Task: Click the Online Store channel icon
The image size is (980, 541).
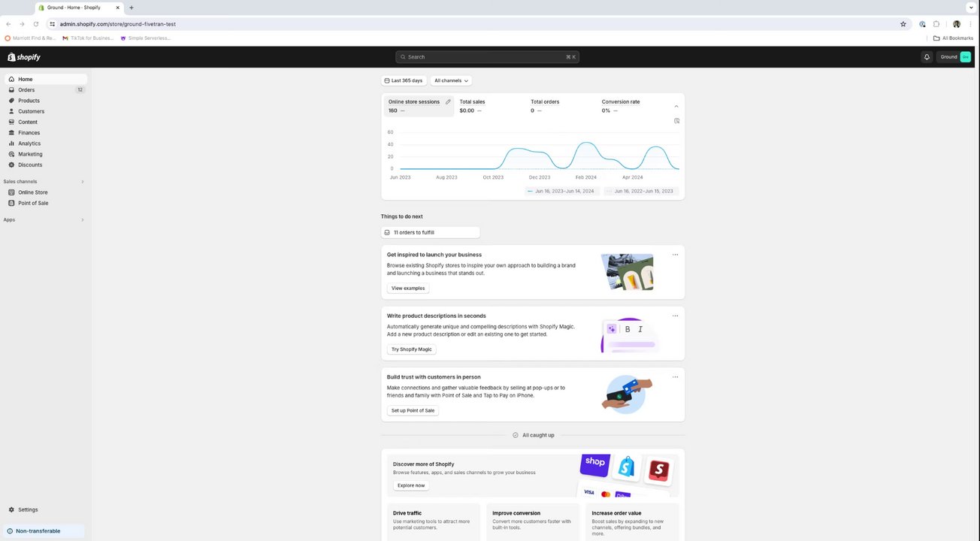Action: 11,192
